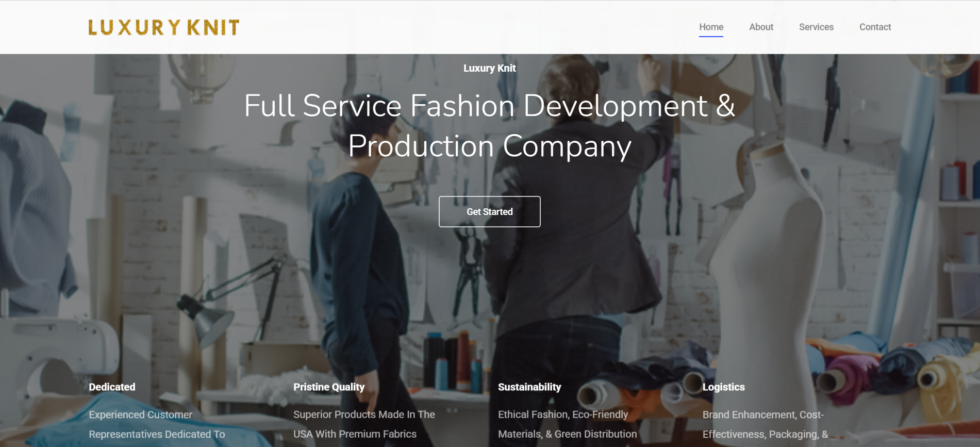Click the Luxury Knit gold logo
This screenshot has height=447, width=980.
click(x=164, y=27)
